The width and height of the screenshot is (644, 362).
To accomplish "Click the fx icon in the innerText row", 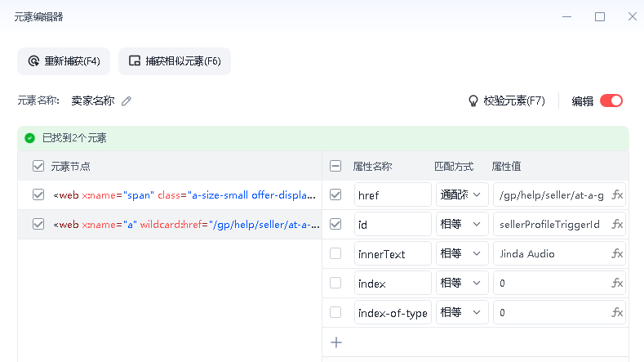I will (x=617, y=254).
